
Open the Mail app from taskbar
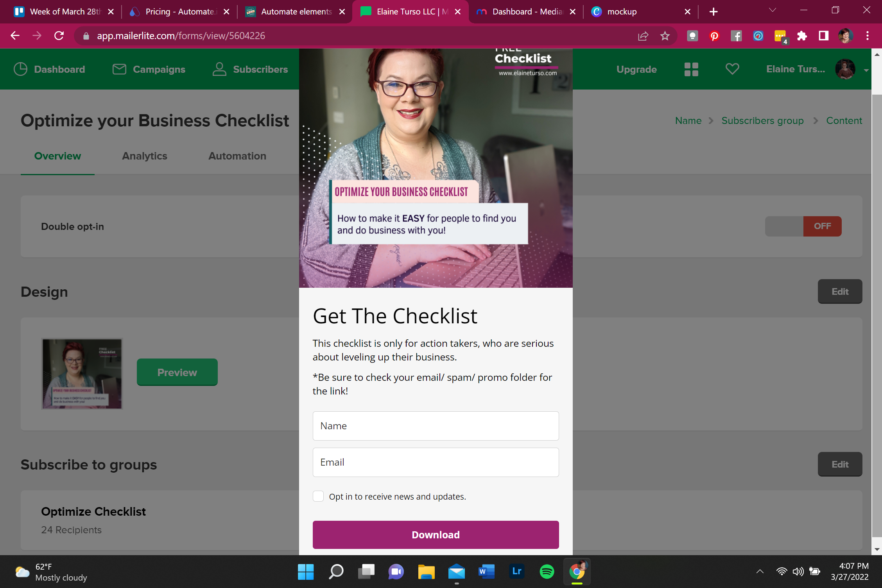click(x=457, y=572)
